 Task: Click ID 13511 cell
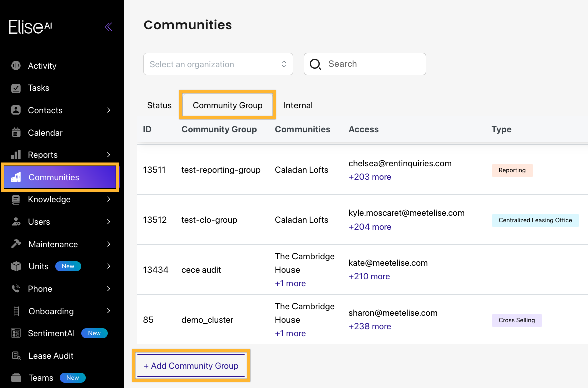click(154, 170)
